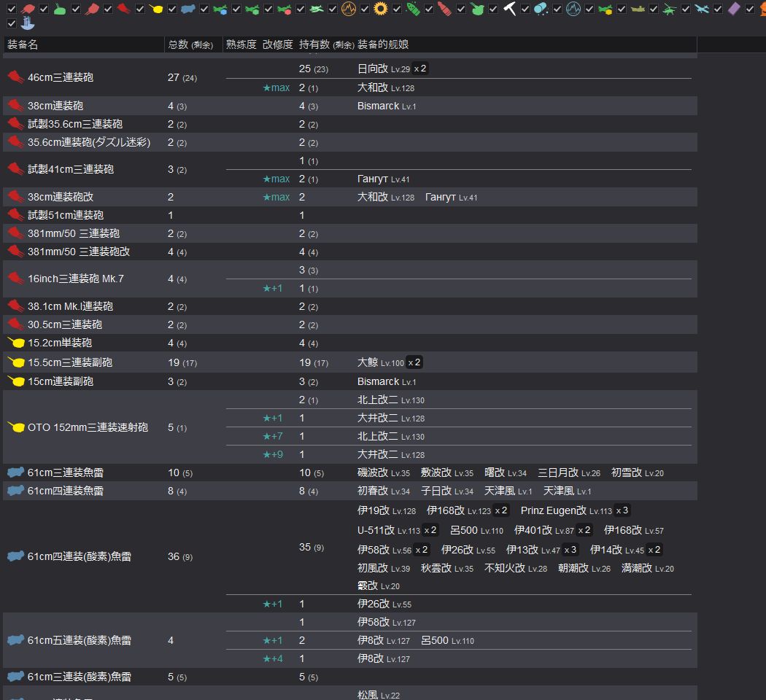Click 呂500 Lv.110 in the 61cm五連装 row
Viewport: 766px width, 700px height.
point(447,640)
